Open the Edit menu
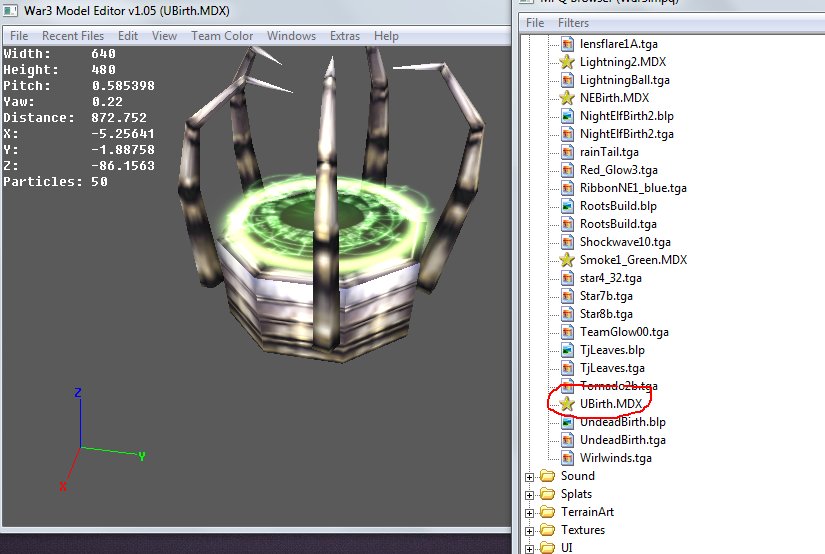 (x=128, y=36)
